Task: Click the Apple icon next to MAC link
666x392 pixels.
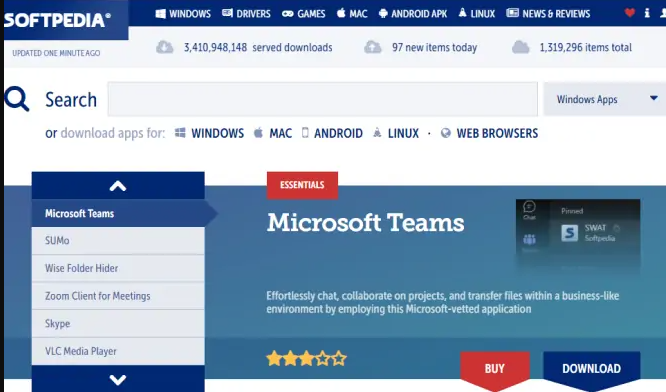Action: pos(258,133)
